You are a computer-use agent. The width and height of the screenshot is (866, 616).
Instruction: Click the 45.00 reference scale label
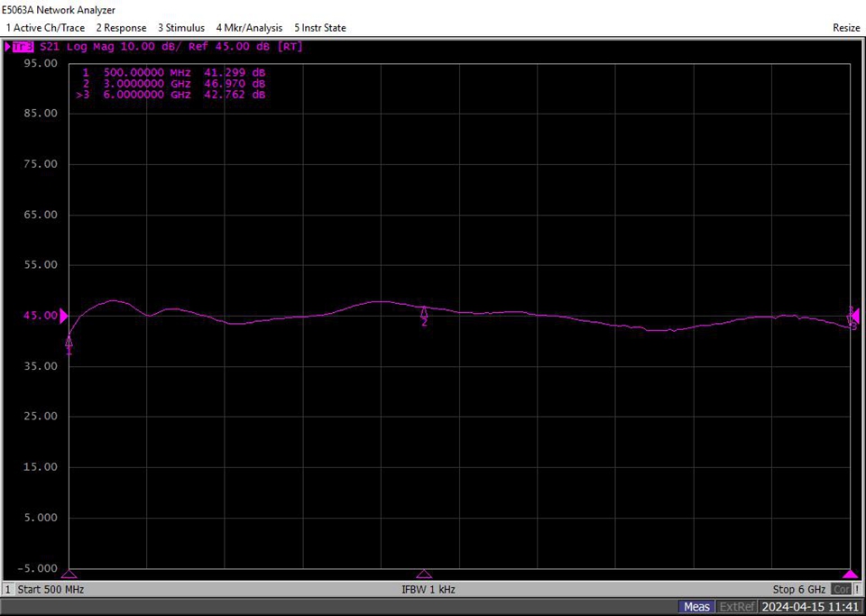click(x=41, y=316)
